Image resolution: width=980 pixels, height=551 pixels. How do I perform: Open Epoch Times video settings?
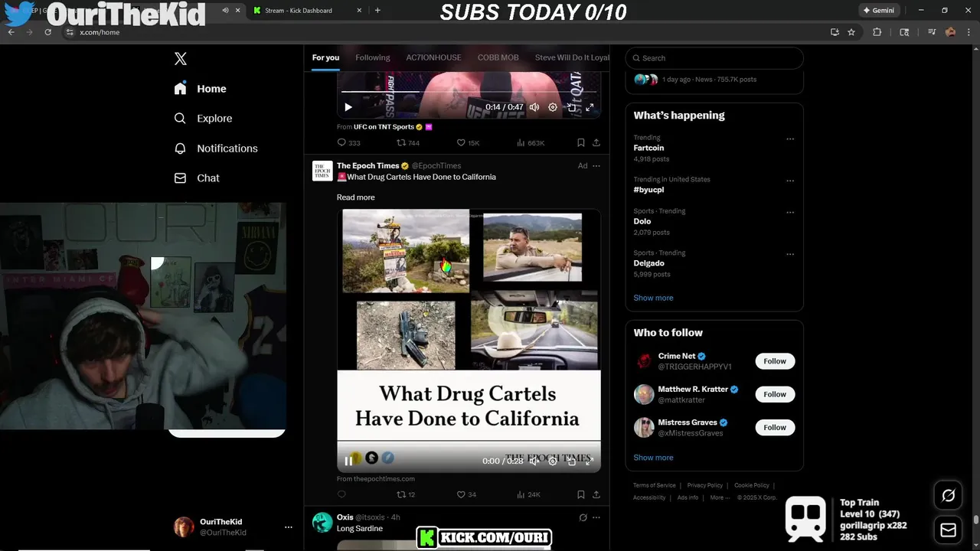click(553, 461)
